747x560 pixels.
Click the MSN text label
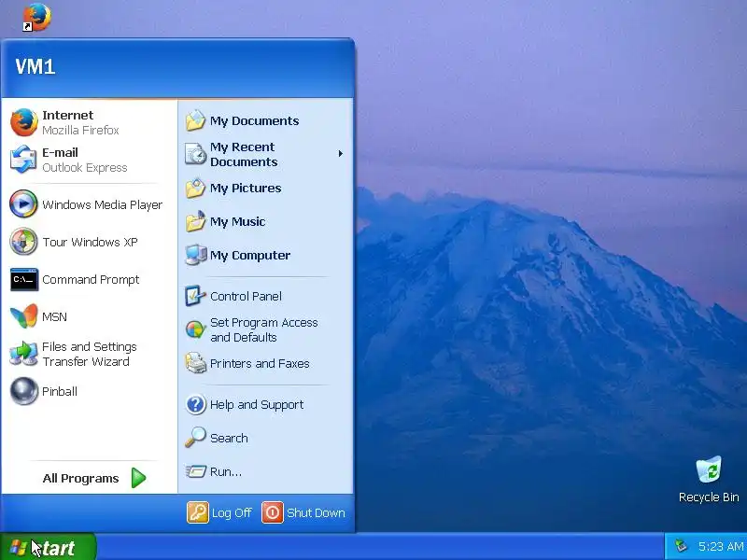54,316
